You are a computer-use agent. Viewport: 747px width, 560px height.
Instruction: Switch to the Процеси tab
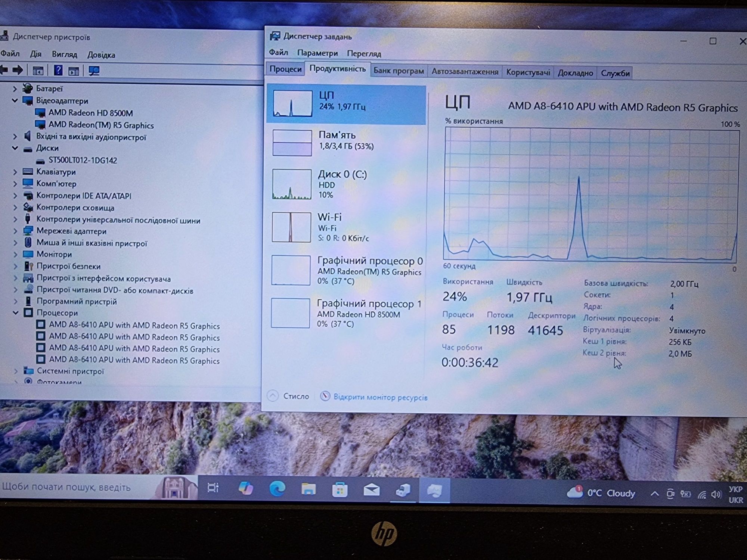pos(285,69)
